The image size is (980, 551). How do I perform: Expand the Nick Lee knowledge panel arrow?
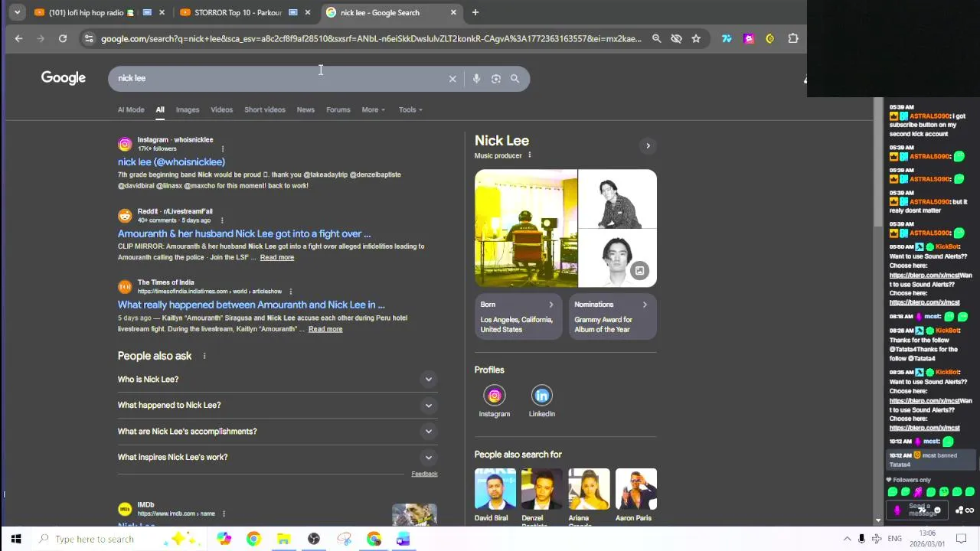click(x=648, y=145)
